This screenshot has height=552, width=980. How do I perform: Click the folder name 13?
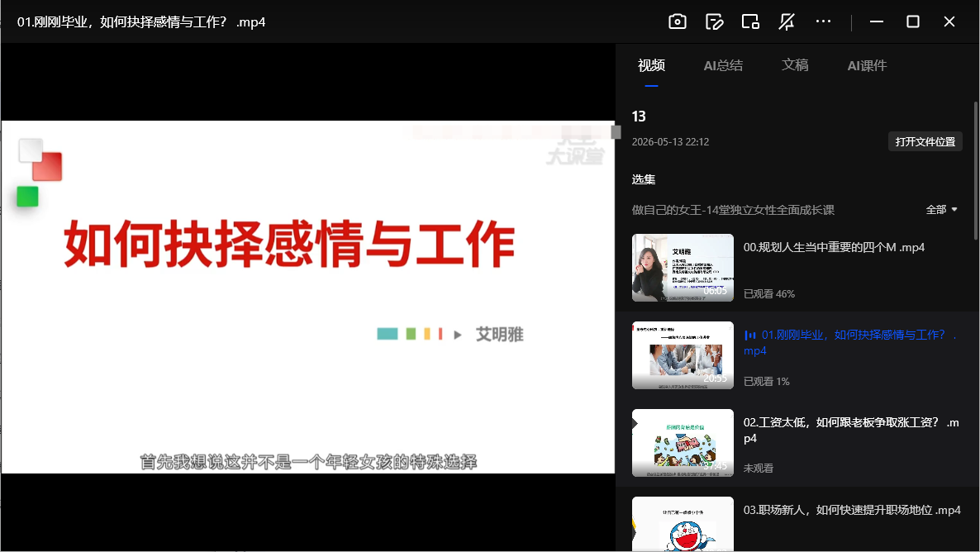pyautogui.click(x=638, y=117)
